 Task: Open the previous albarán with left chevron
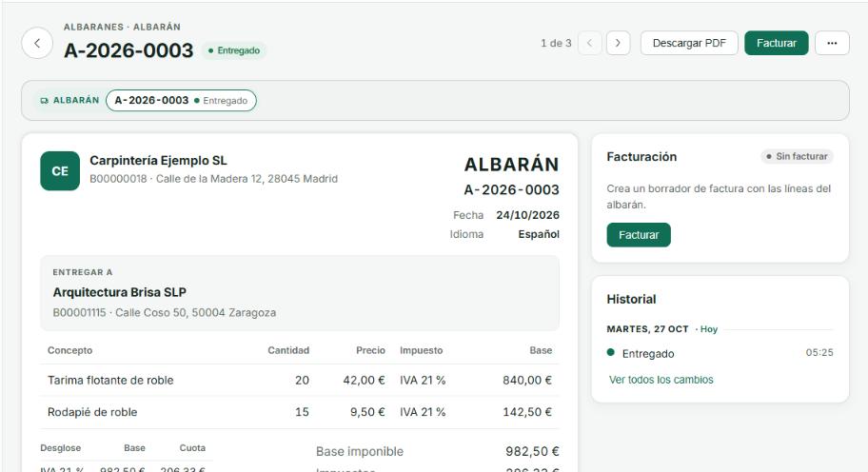click(589, 43)
